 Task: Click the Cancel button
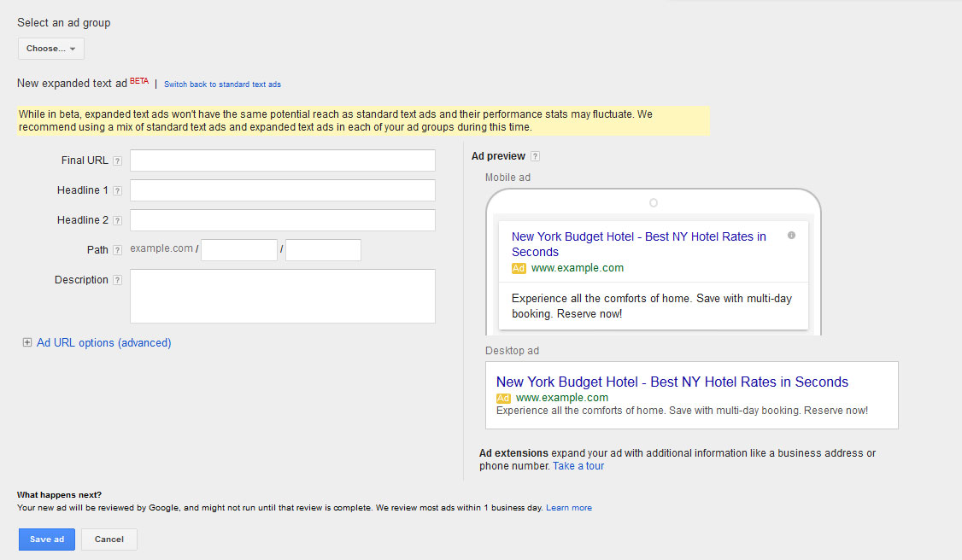tap(109, 540)
